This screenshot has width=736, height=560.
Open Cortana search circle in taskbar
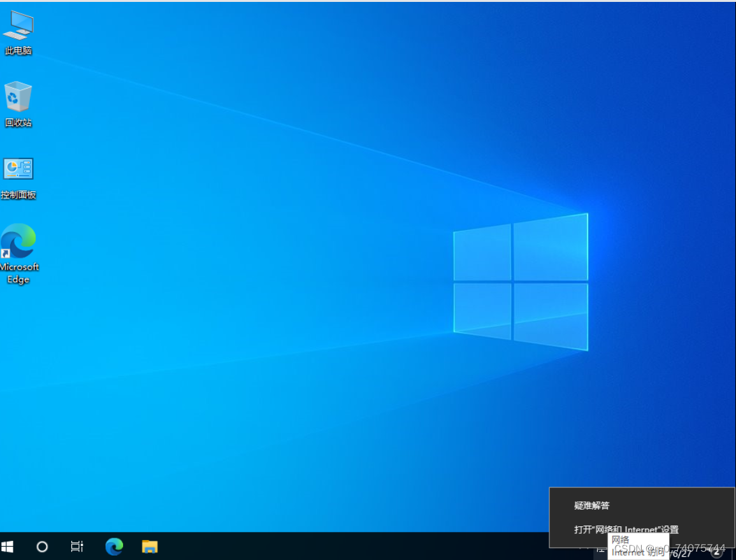click(x=42, y=547)
